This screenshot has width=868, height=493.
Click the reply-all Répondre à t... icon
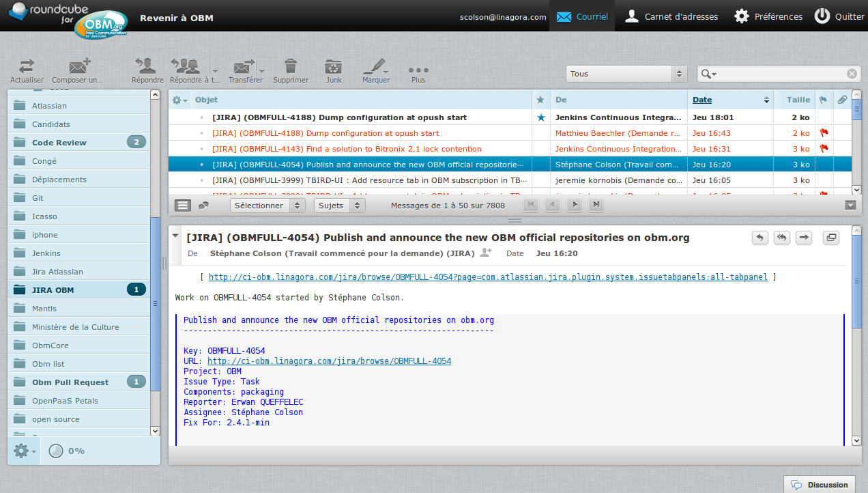[x=185, y=67]
